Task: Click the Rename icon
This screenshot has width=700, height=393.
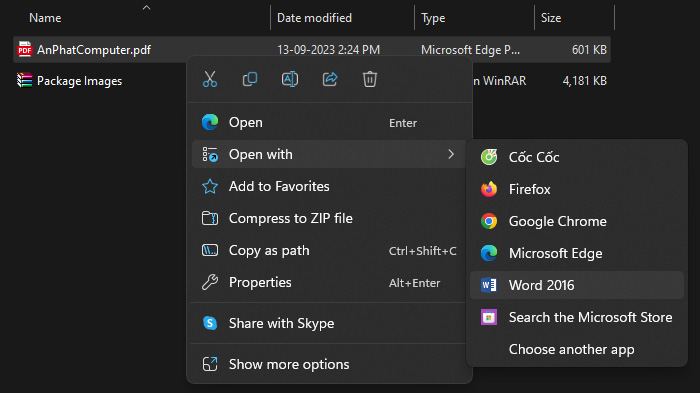Action: [x=290, y=79]
